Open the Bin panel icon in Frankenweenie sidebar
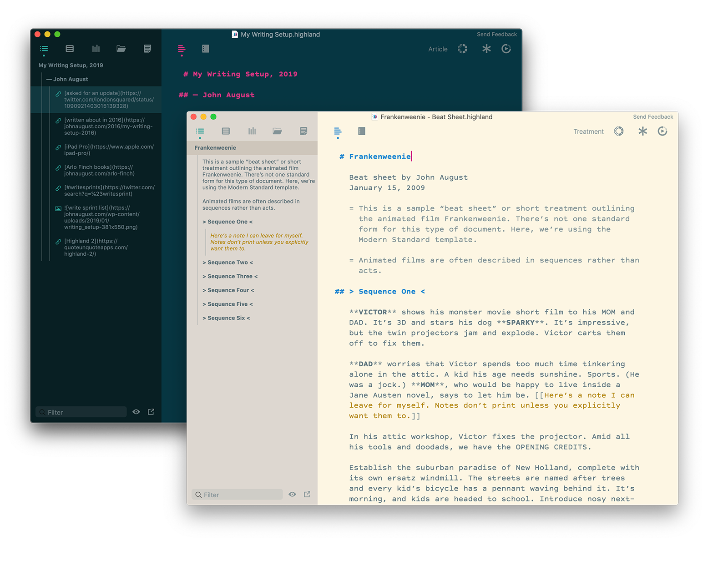This screenshot has height=571, width=728. coord(226,131)
